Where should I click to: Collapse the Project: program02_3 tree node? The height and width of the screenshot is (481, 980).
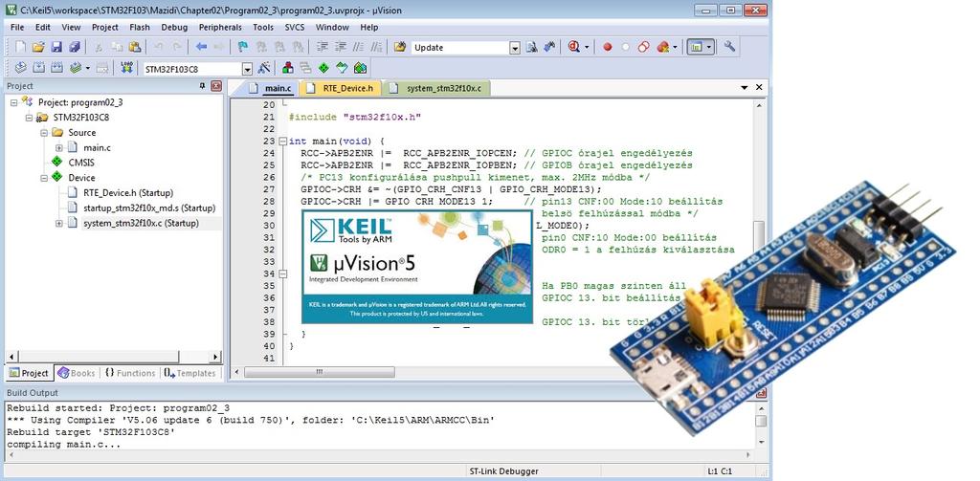[x=13, y=102]
